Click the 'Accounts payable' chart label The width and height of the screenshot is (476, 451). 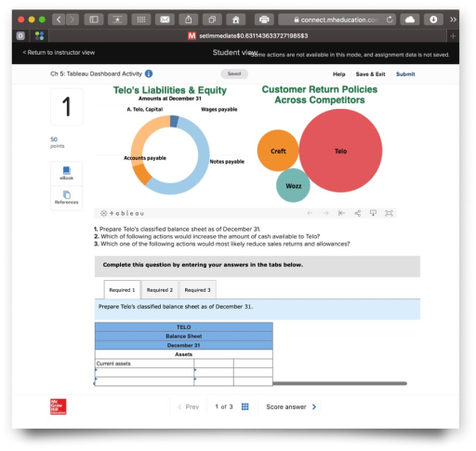[145, 158]
